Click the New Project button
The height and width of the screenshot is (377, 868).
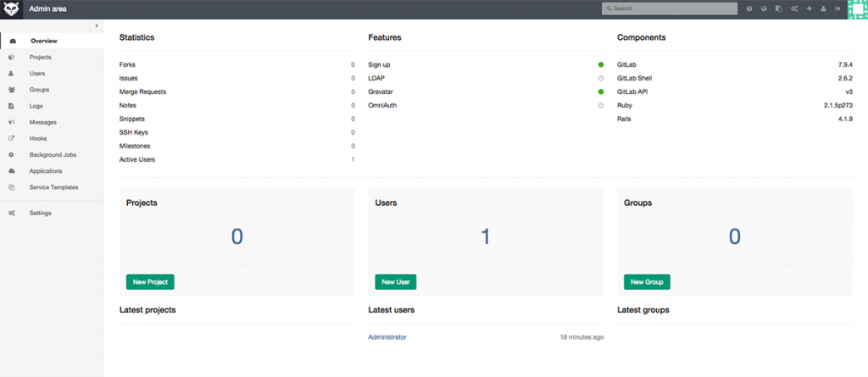coord(150,281)
